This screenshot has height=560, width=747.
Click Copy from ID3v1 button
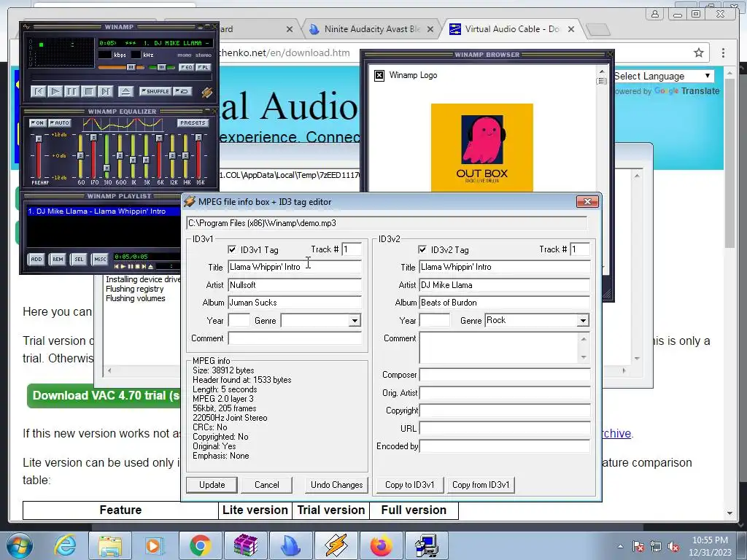pyautogui.click(x=481, y=485)
